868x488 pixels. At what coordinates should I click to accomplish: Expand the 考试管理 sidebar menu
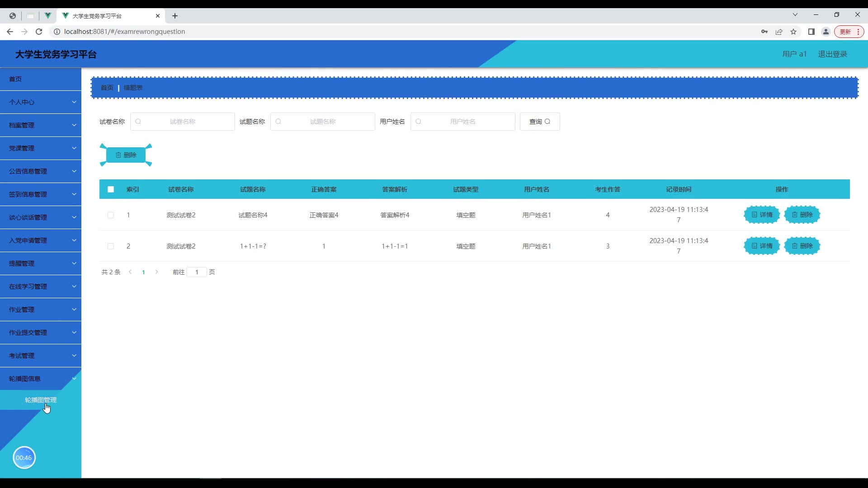tap(41, 356)
